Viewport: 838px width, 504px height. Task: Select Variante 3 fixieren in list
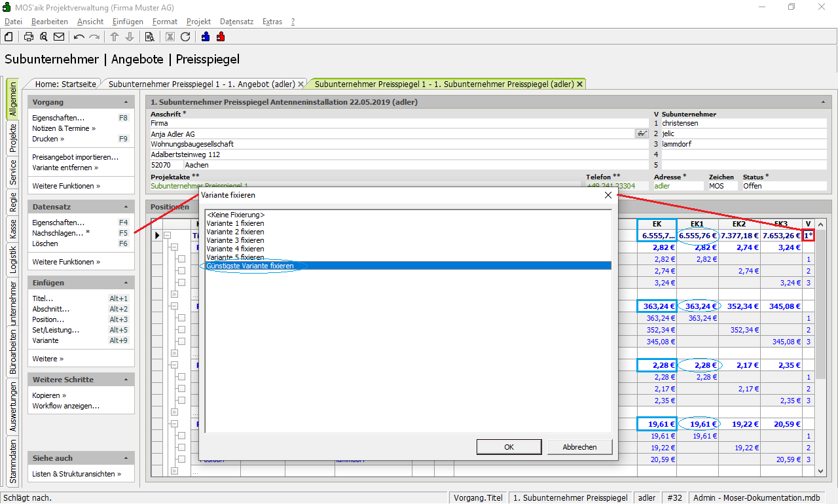[235, 240]
